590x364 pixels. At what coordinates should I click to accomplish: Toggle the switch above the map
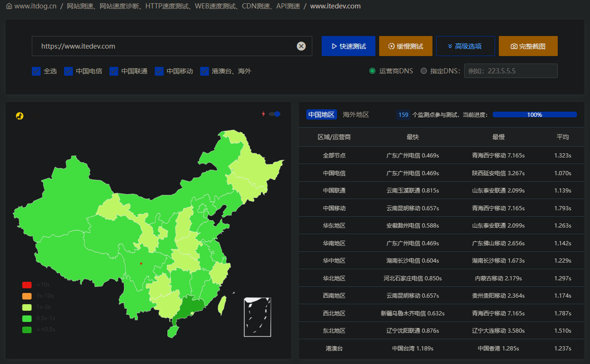(274, 114)
